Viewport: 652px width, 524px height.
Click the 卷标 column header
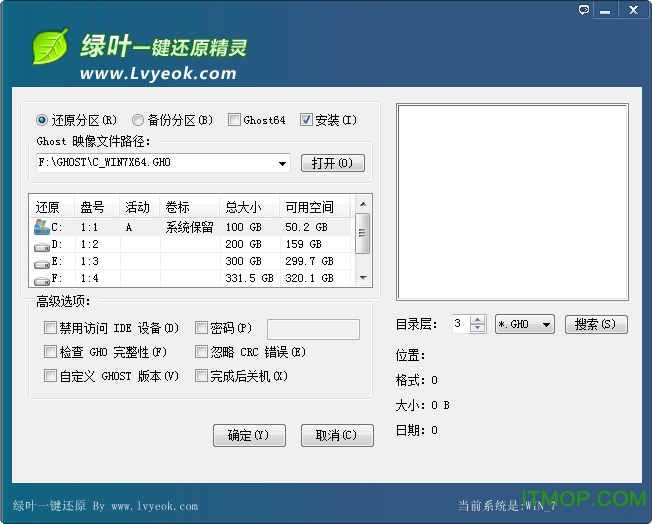tap(190, 207)
